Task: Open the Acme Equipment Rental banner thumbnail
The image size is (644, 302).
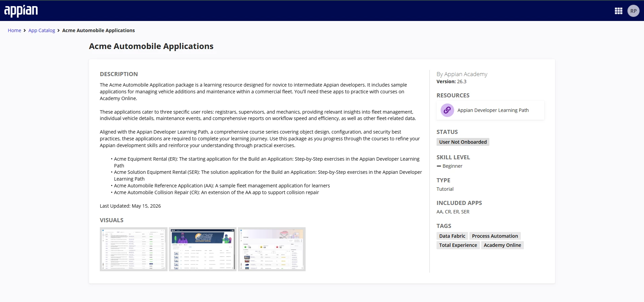Action: (203, 249)
